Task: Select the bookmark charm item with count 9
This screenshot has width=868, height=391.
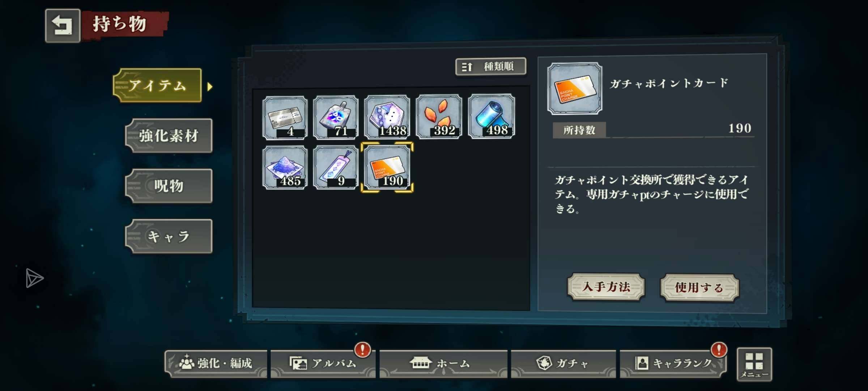Action: 336,167
